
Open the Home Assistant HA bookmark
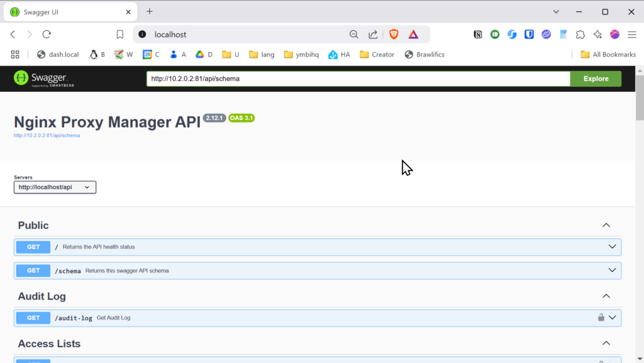(x=339, y=55)
